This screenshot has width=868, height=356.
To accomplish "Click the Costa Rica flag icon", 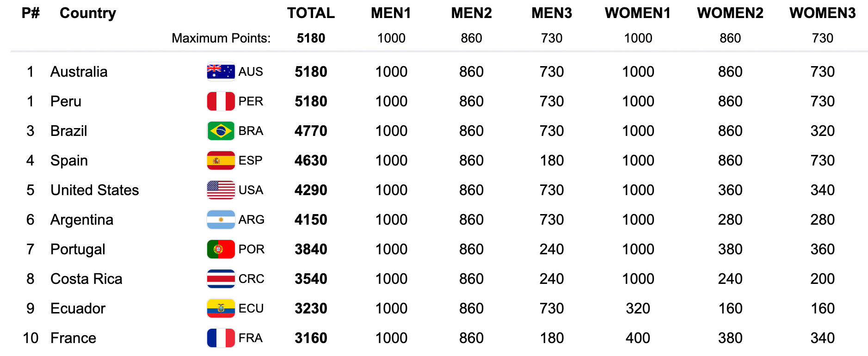I will point(221,279).
